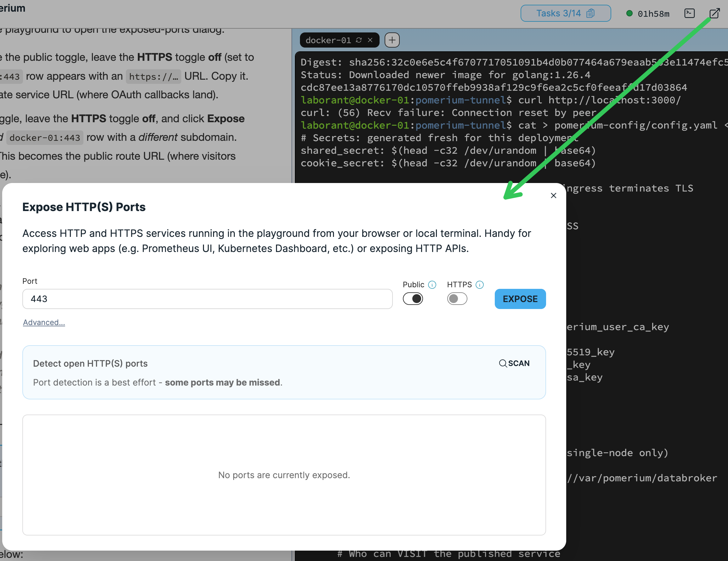Turn off the Public toggle
The image size is (728, 561).
[x=413, y=299]
